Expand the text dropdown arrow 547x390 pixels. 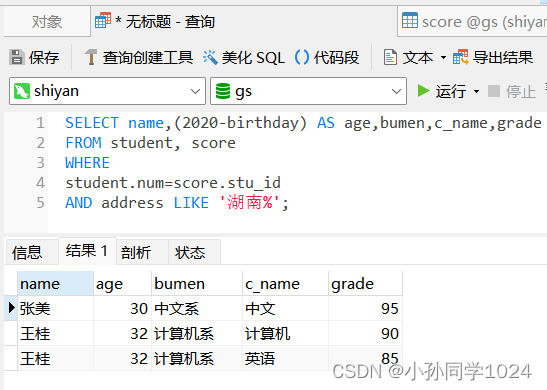point(443,57)
